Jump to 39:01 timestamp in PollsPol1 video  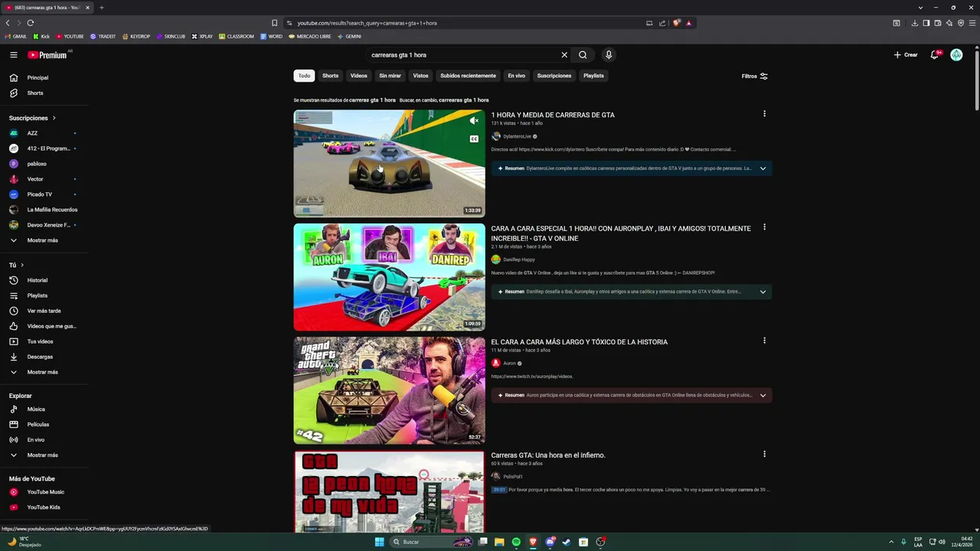point(499,490)
